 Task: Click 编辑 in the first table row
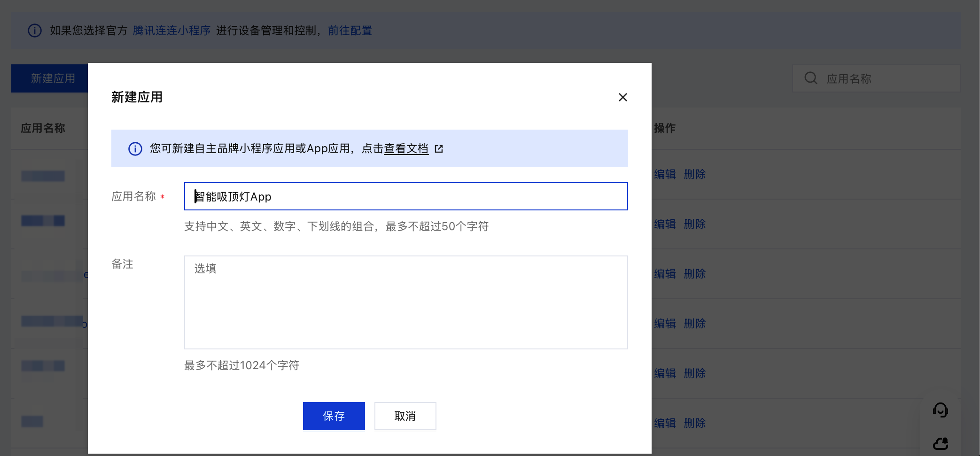click(665, 174)
